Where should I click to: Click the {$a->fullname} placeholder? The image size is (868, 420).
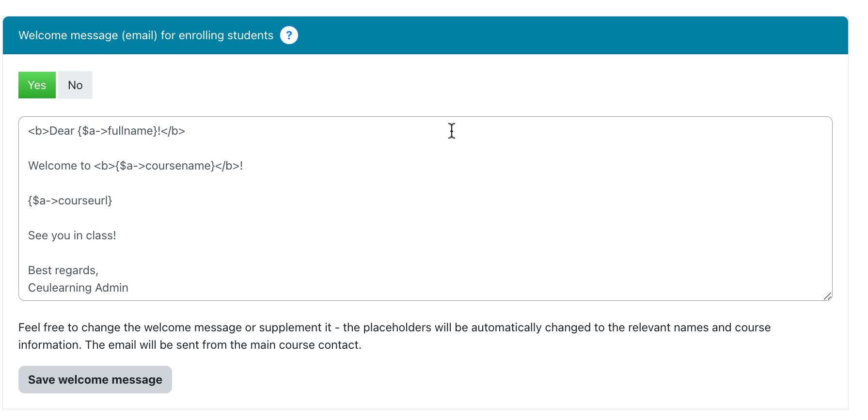click(x=117, y=131)
